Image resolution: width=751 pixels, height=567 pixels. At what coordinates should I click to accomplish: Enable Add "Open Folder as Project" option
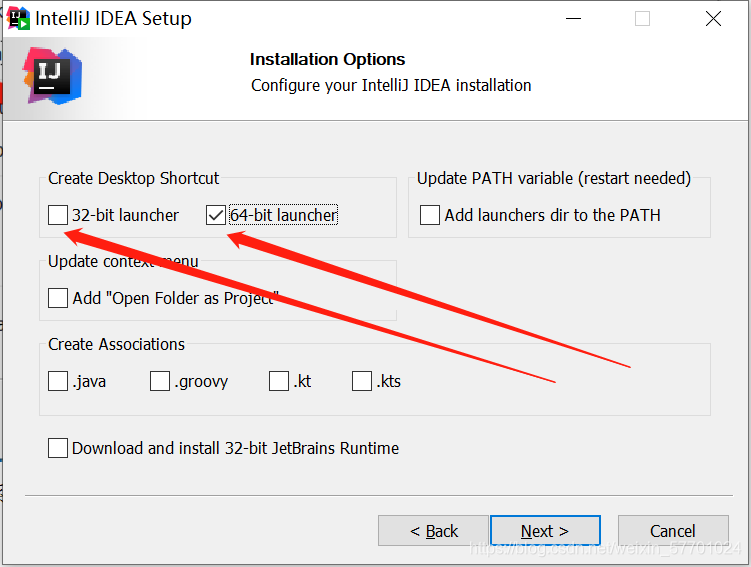pyautogui.click(x=58, y=298)
